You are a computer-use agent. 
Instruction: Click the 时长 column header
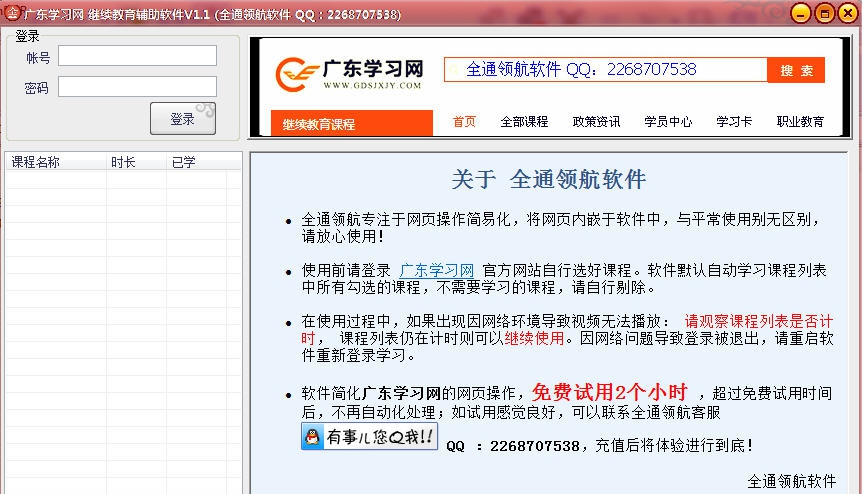point(136,162)
